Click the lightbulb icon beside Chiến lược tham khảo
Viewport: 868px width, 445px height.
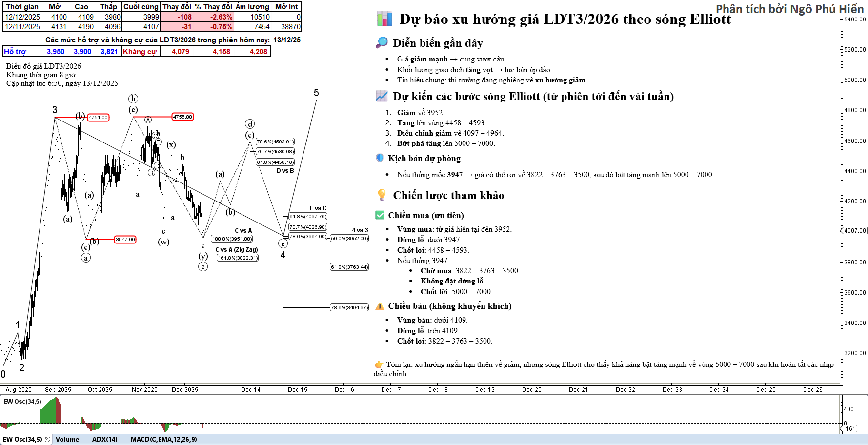pyautogui.click(x=382, y=195)
